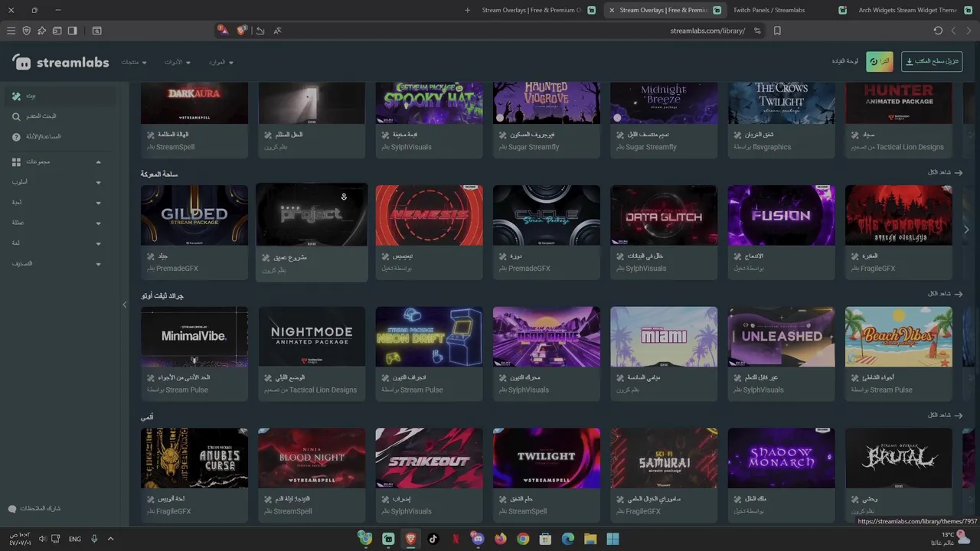980x551 pixels.
Task: Click the Streamlabs logo
Action: 61,62
